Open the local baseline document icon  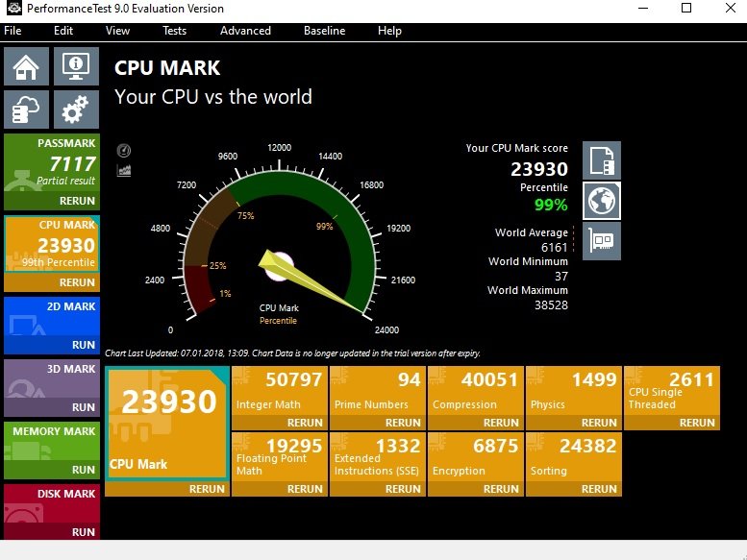602,160
